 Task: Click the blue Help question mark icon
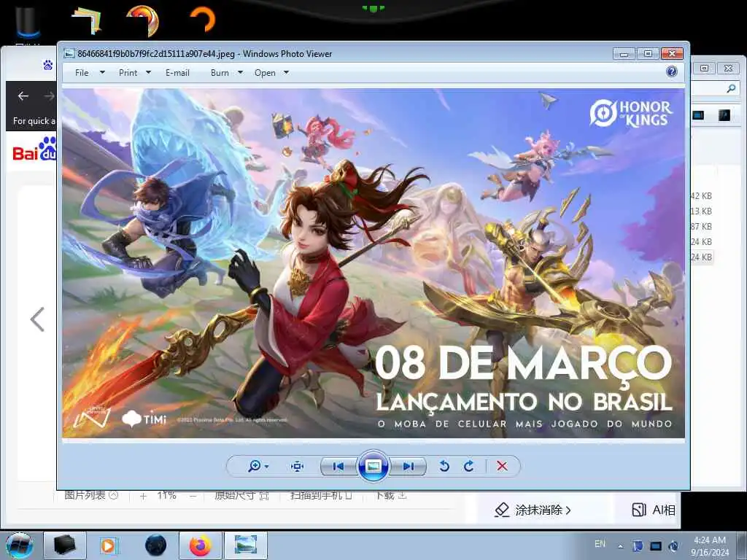[672, 72]
